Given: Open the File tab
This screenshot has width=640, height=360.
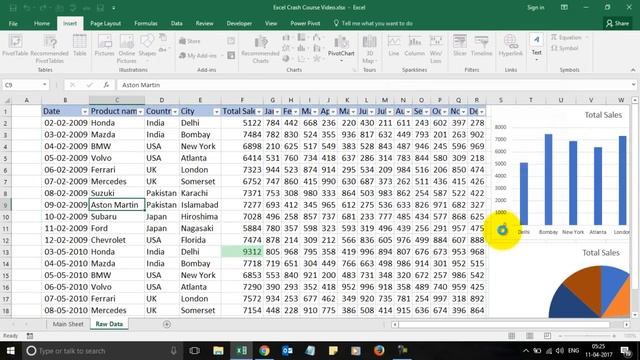Looking at the screenshot, I should click(x=13, y=24).
